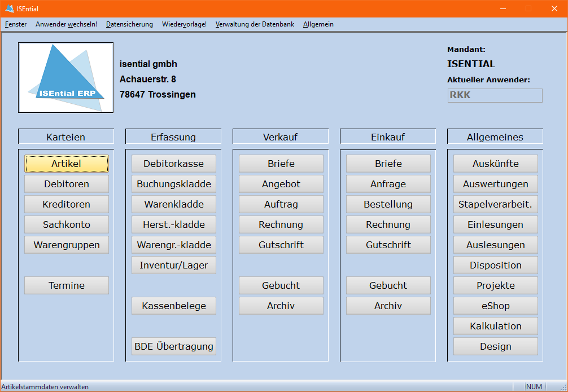The width and height of the screenshot is (568, 392).
Task: Click the Termine button
Action: tap(67, 285)
